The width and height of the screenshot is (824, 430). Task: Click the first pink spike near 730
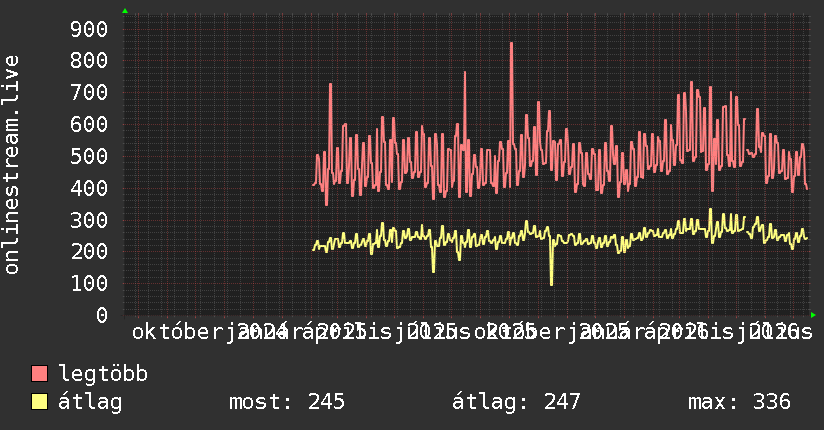[x=330, y=85]
